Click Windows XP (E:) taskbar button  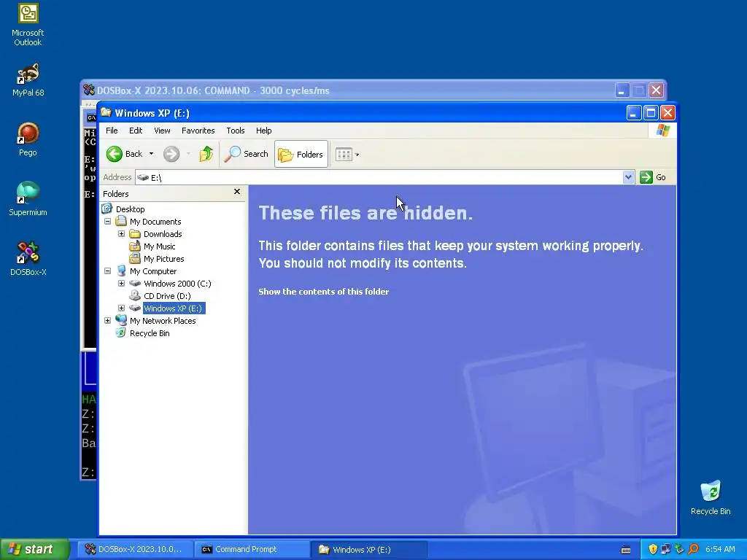(369, 549)
